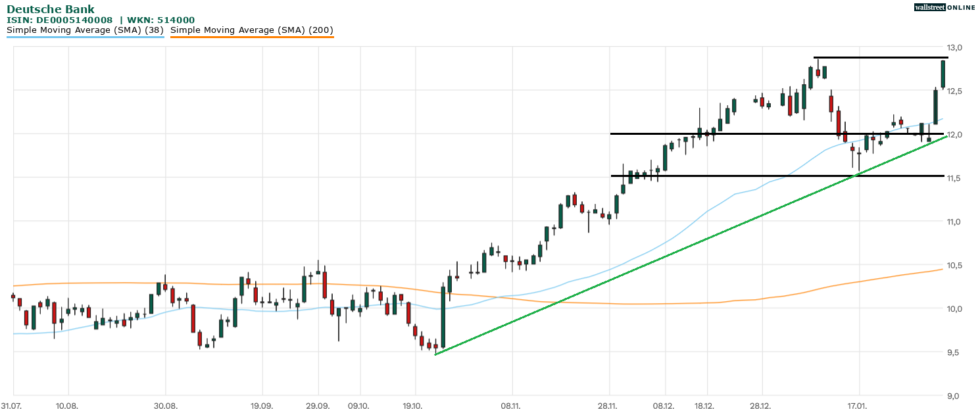Select the WKN 514000 text
The height and width of the screenshot is (409, 980).
click(x=160, y=20)
